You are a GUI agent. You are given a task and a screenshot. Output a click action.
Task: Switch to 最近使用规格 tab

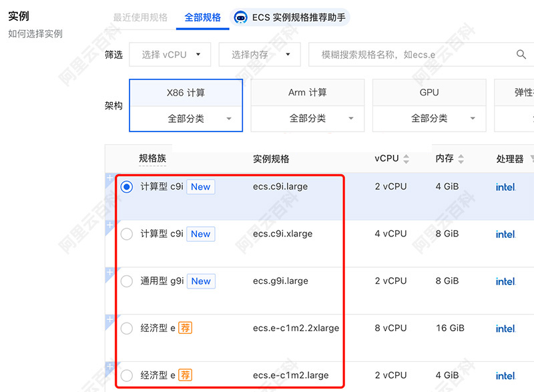click(x=140, y=17)
